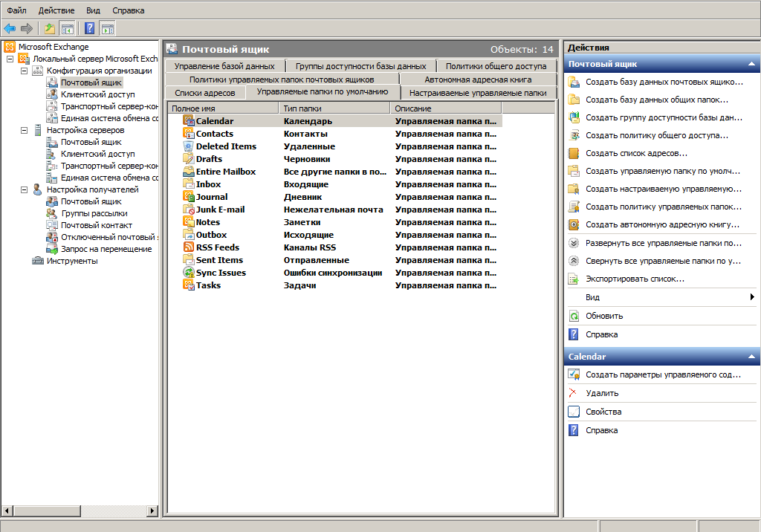Image resolution: width=761 pixels, height=532 pixels.
Task: Click the Junk E-mail folder icon
Action: coord(189,210)
